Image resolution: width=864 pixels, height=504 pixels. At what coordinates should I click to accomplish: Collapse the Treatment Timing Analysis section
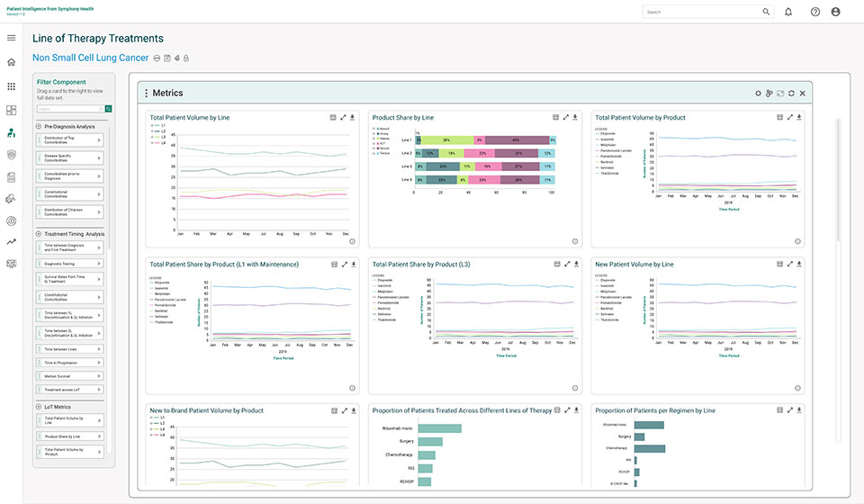coord(39,234)
